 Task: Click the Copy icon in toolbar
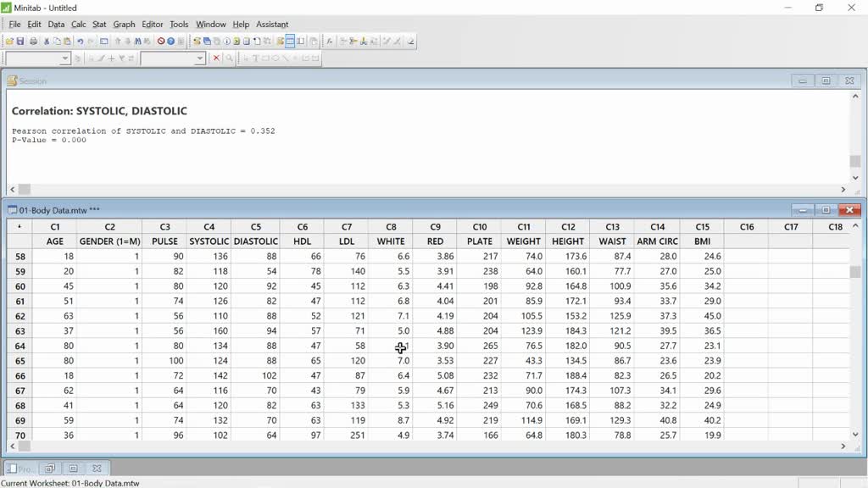point(57,42)
